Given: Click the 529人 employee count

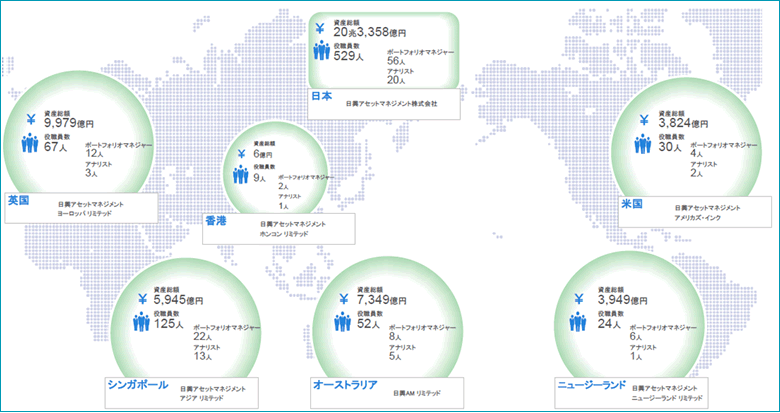Looking at the screenshot, I should coord(348,56).
